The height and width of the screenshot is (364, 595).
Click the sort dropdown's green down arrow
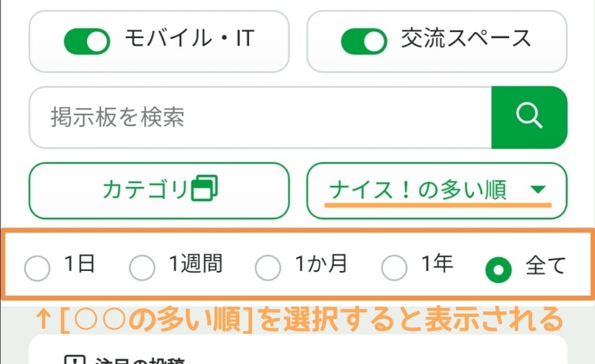(x=538, y=190)
